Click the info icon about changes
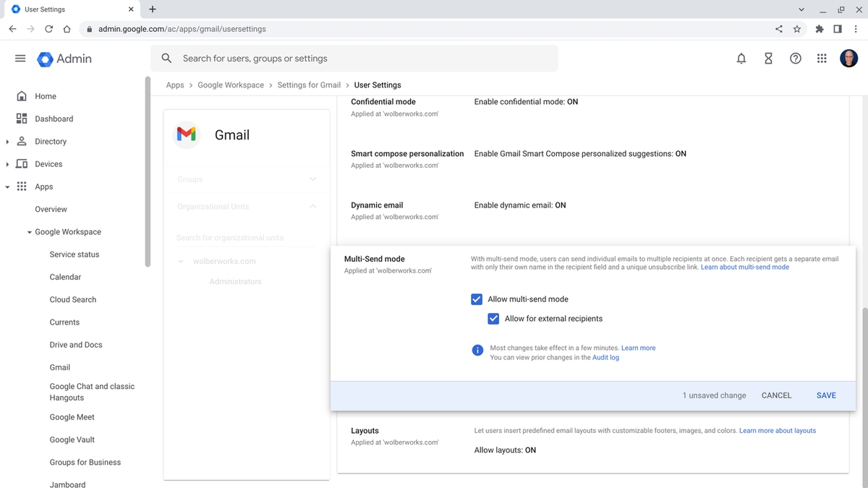This screenshot has width=868, height=488. (477, 350)
